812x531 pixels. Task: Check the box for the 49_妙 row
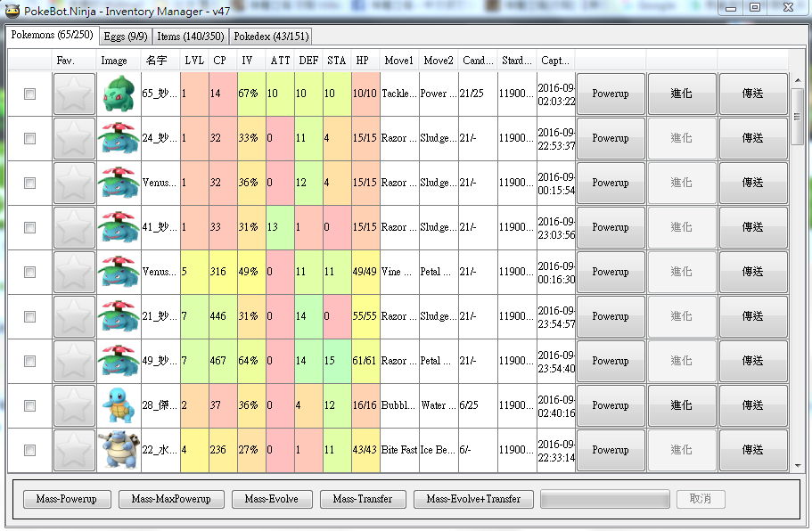point(30,361)
